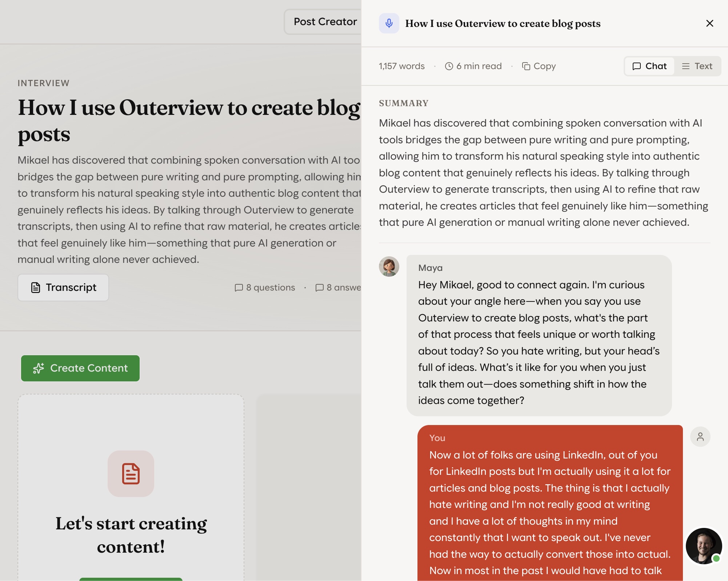Click the Create Content button
This screenshot has height=581, width=728.
[80, 368]
